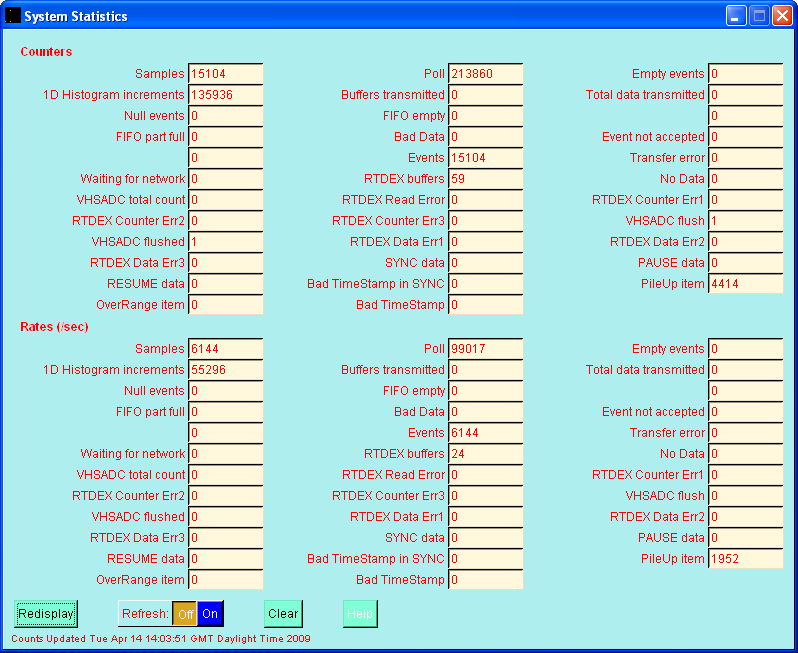Select the RTDEX buffers field under Rates
This screenshot has height=653, width=798.
[x=485, y=454]
